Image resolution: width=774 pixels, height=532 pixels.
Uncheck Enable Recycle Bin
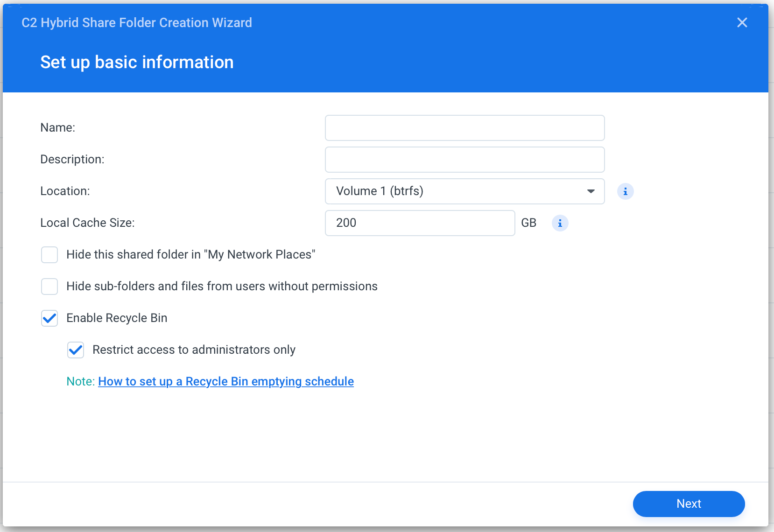(x=49, y=318)
